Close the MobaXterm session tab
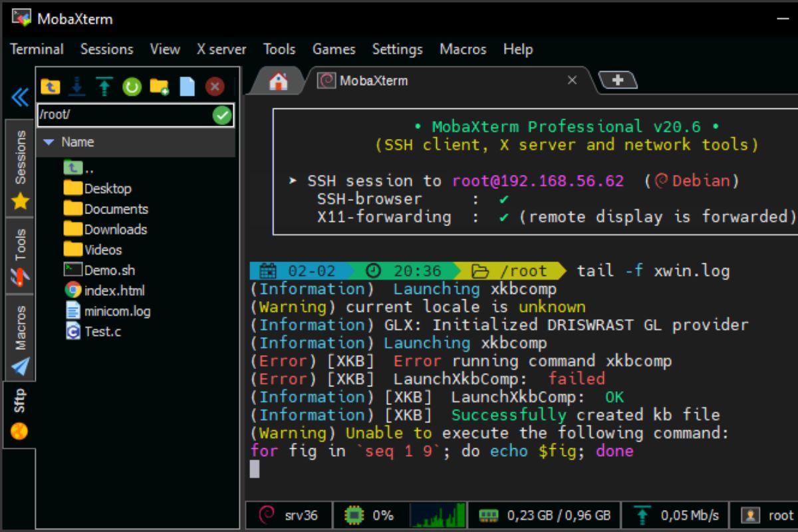The width and height of the screenshot is (798, 532). click(572, 80)
